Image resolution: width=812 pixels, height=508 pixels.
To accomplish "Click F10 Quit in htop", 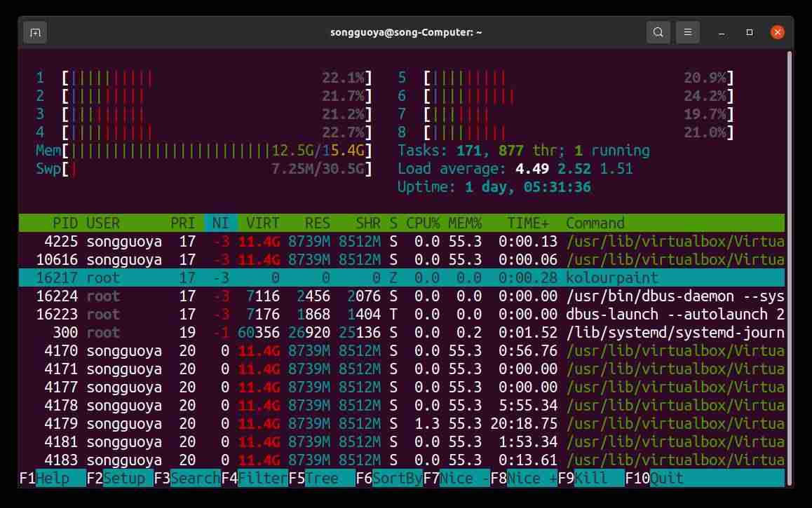I will 654,479.
